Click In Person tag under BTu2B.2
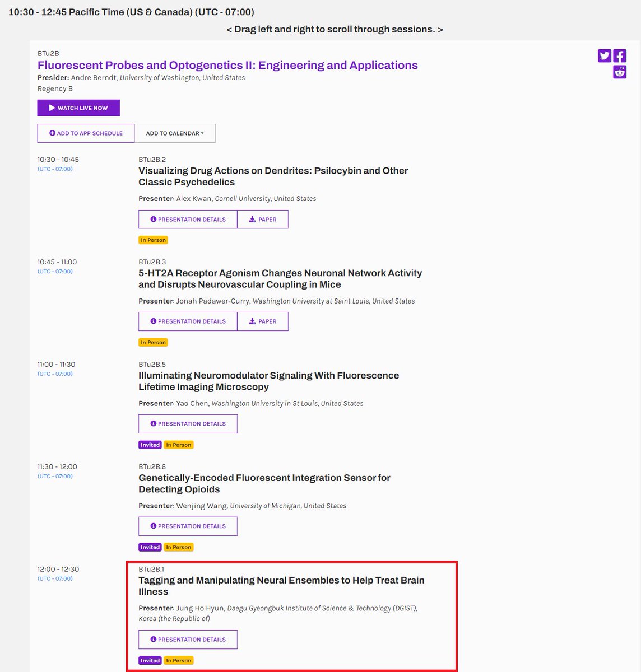Viewport: 641px width, 672px height. pyautogui.click(x=153, y=240)
